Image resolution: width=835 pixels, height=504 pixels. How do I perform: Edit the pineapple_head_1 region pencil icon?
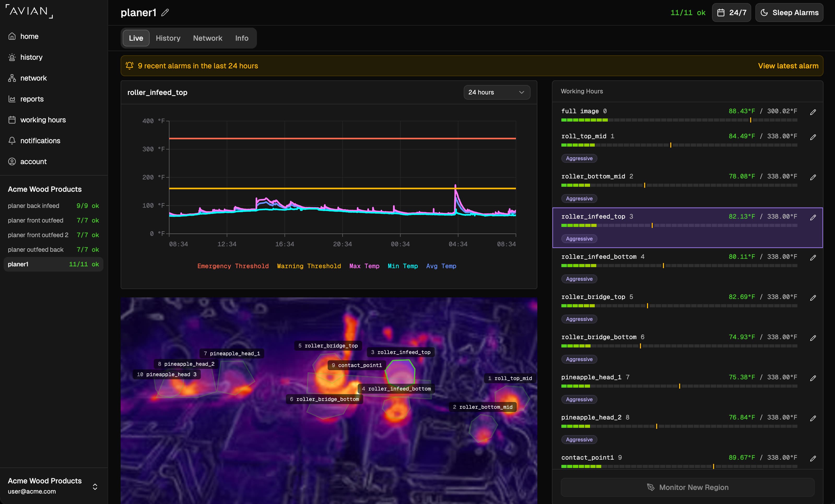coord(813,379)
